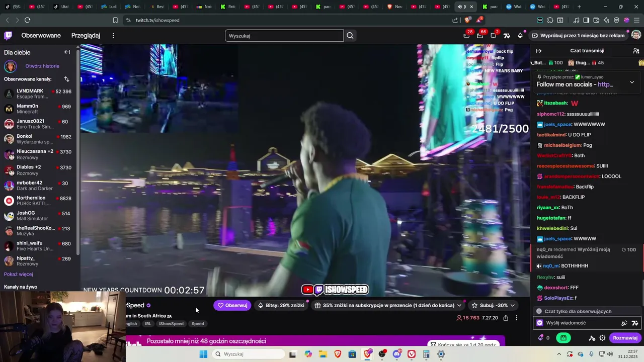This screenshot has height=362, width=644.
Task: Mute the playing tab with the speaker icon
Action: click(459, 7)
